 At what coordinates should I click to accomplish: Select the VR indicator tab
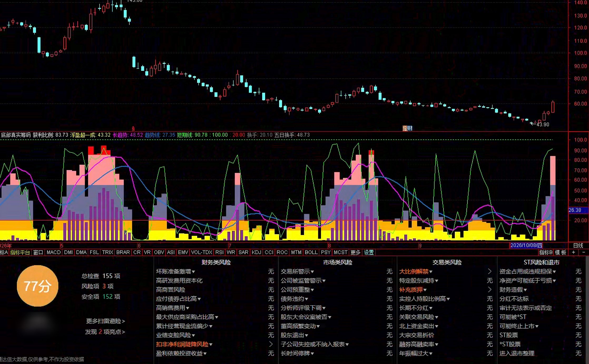tap(147, 252)
